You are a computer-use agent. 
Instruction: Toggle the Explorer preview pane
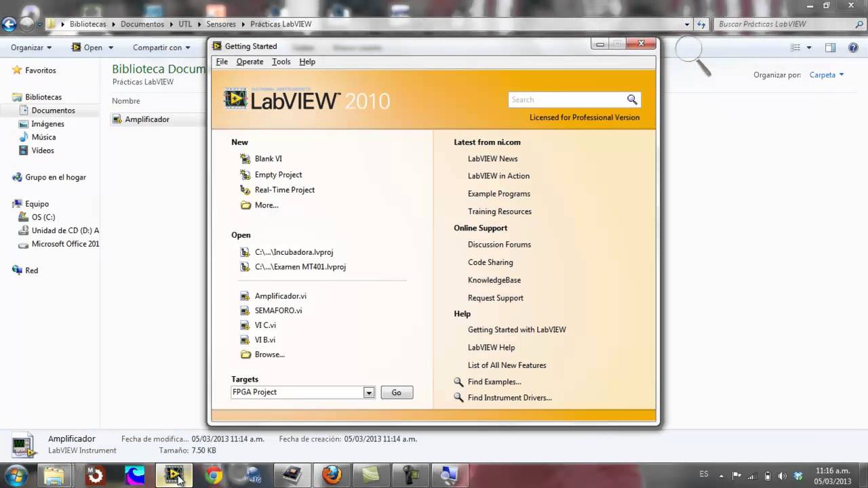(x=830, y=47)
